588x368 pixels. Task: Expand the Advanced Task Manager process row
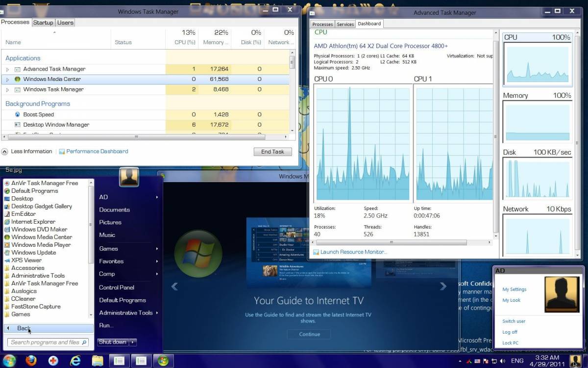coord(7,69)
